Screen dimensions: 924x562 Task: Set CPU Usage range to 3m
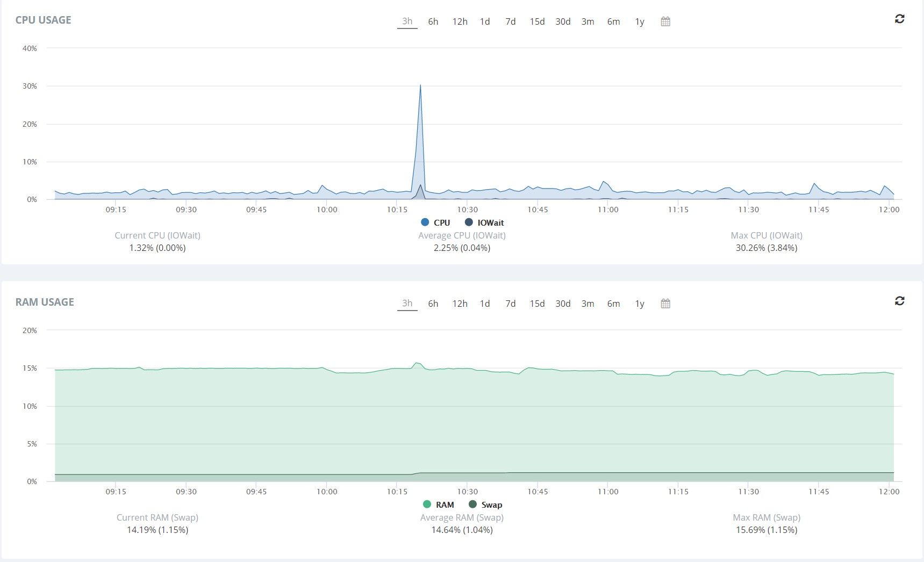(588, 21)
